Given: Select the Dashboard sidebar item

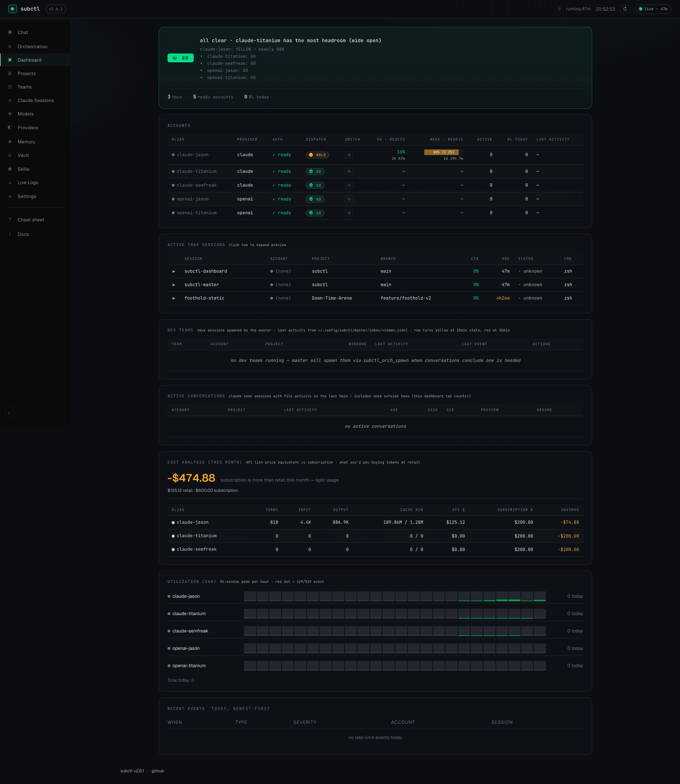Looking at the screenshot, I should [35, 60].
